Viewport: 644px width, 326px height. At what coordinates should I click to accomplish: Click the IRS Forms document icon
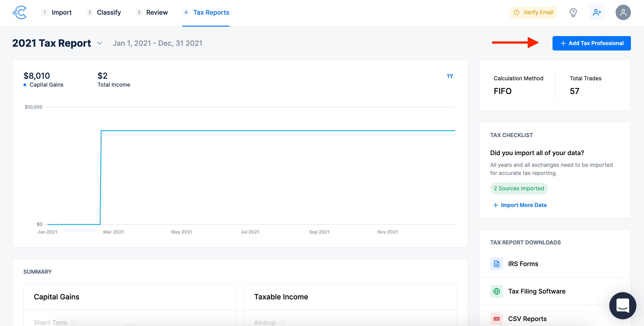[x=496, y=264]
